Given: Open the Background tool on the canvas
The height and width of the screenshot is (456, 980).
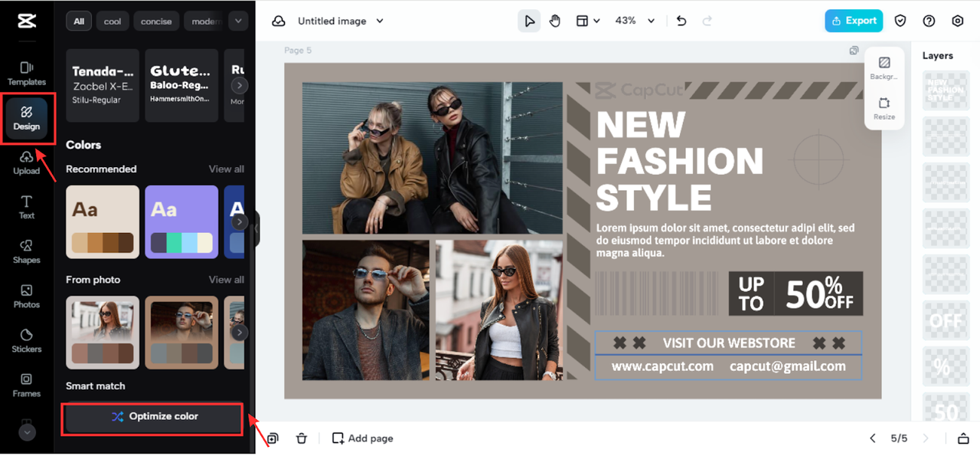Looking at the screenshot, I should [x=884, y=67].
